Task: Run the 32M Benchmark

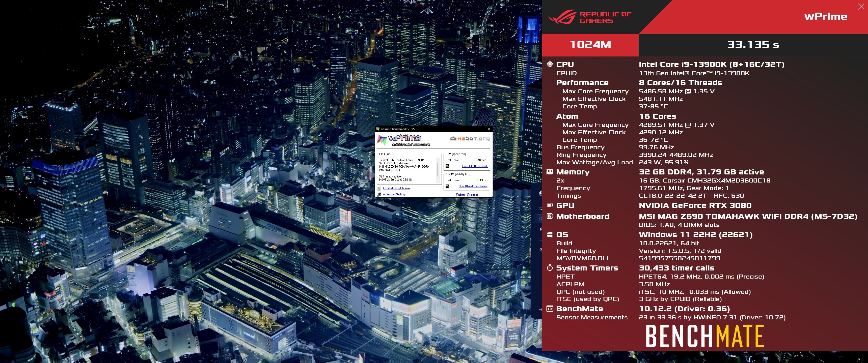Action: point(475,166)
